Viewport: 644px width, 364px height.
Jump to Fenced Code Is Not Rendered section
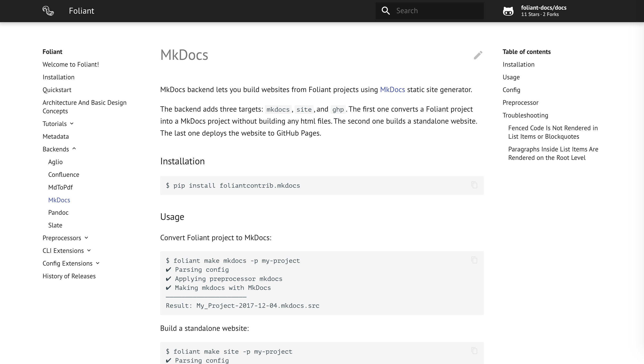(x=553, y=132)
